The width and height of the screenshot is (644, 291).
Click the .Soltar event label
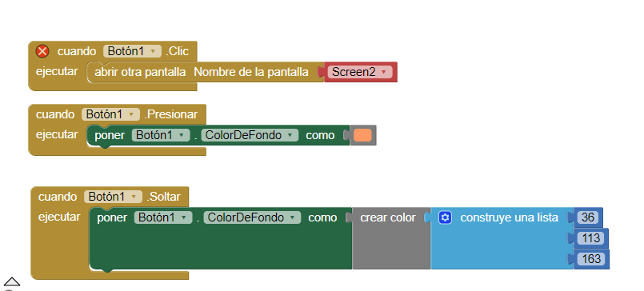163,197
